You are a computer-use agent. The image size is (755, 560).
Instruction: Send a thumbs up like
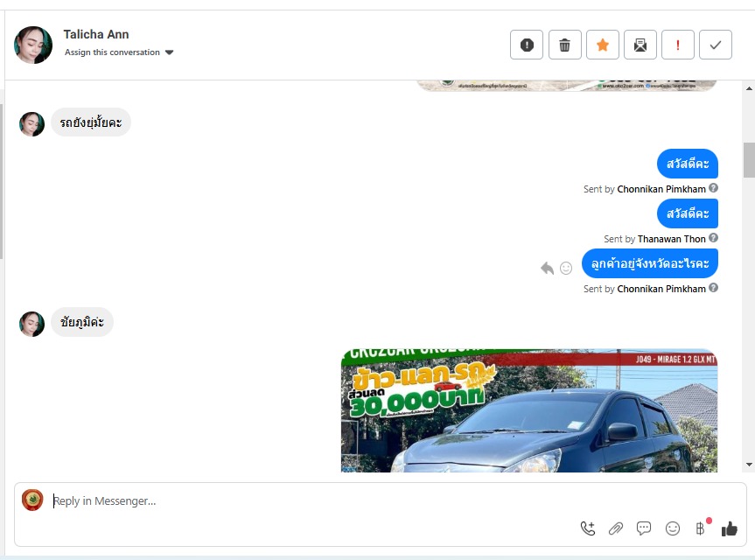(730, 528)
